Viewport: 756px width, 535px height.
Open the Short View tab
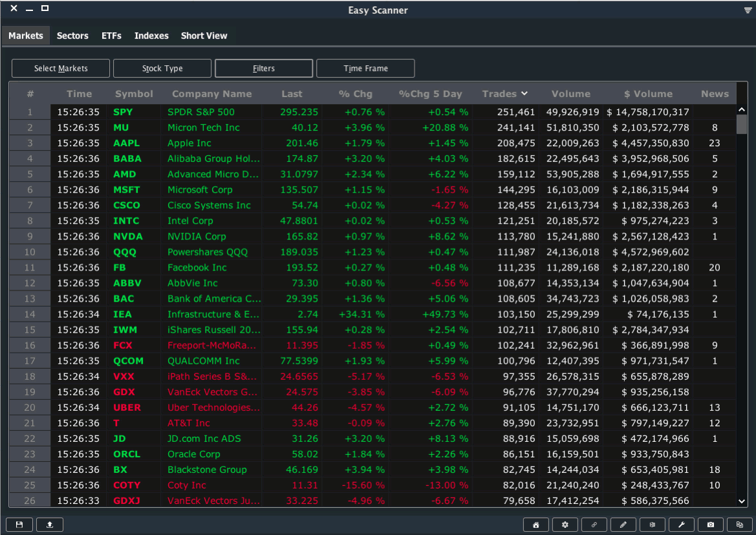coord(204,36)
